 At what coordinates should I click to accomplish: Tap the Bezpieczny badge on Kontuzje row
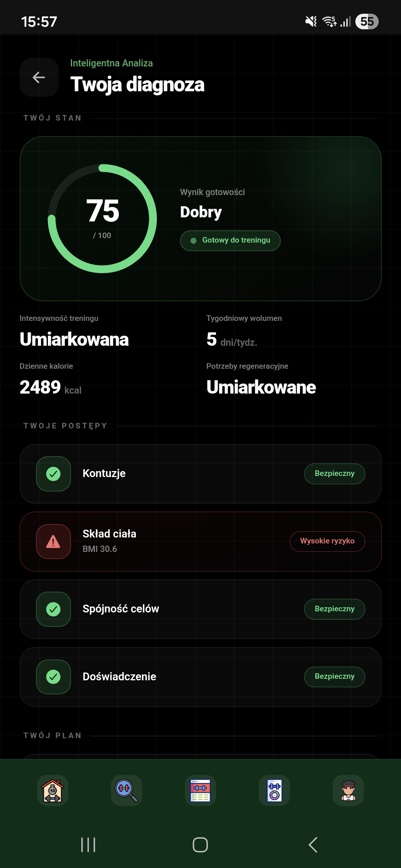click(335, 474)
